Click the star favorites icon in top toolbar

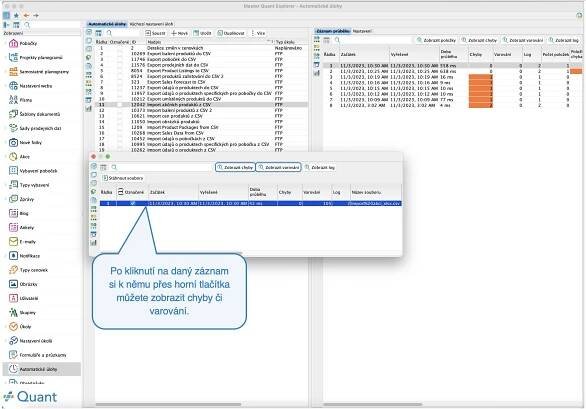pyautogui.click(x=16, y=15)
